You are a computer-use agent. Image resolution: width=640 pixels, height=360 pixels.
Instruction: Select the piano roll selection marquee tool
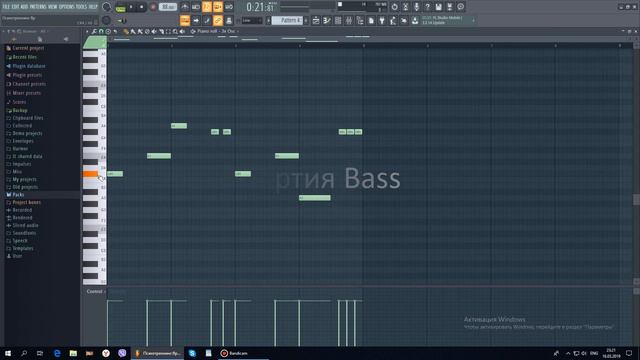[x=168, y=31]
